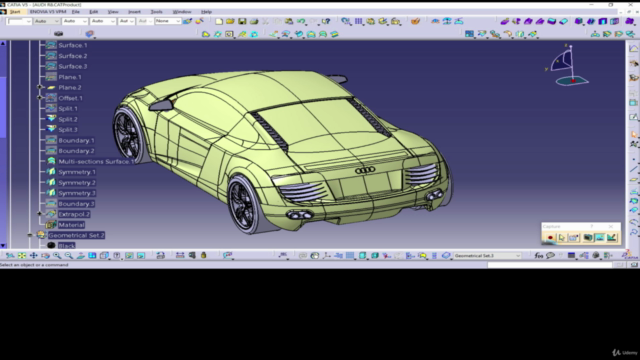Click the Lock icon in bottom toolbar
Image resolution: width=640 pixels, height=360 pixels.
[203, 256]
